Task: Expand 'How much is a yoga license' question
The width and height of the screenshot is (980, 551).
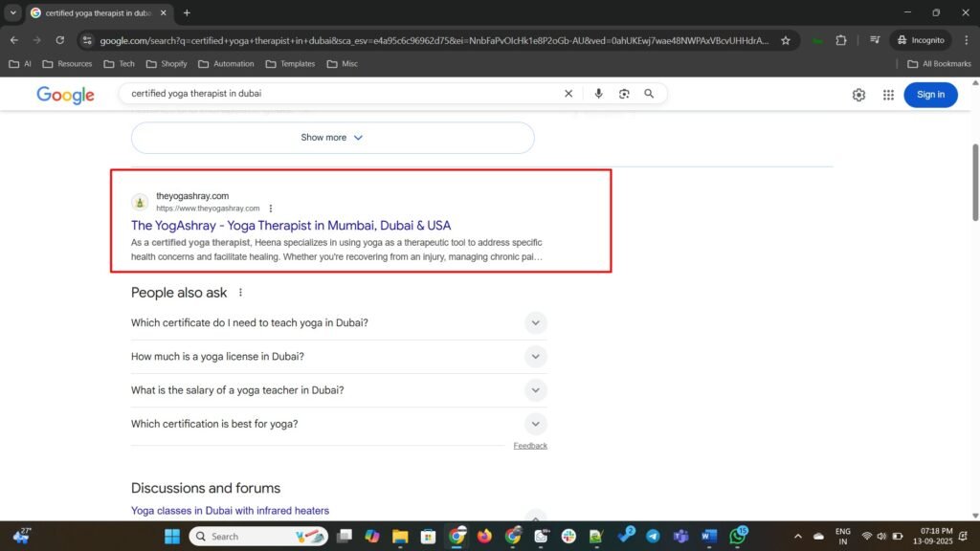Action: click(535, 357)
